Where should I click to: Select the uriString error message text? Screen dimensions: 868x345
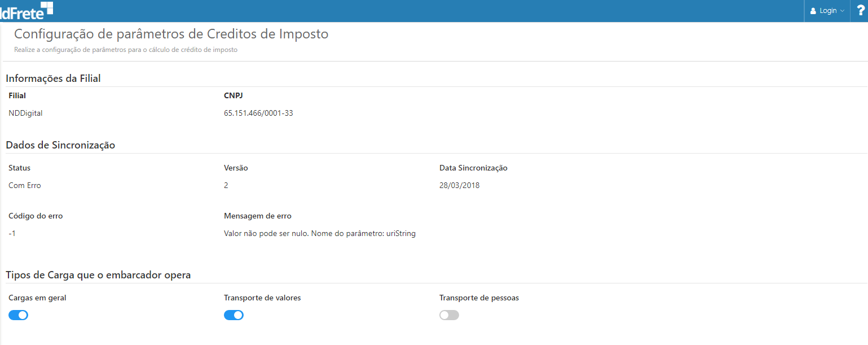(319, 233)
